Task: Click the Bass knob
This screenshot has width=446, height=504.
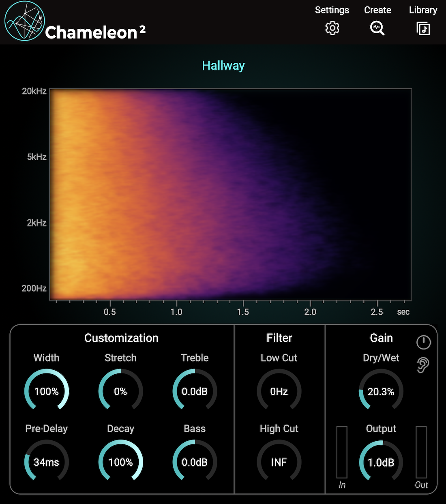Action: coord(195,462)
